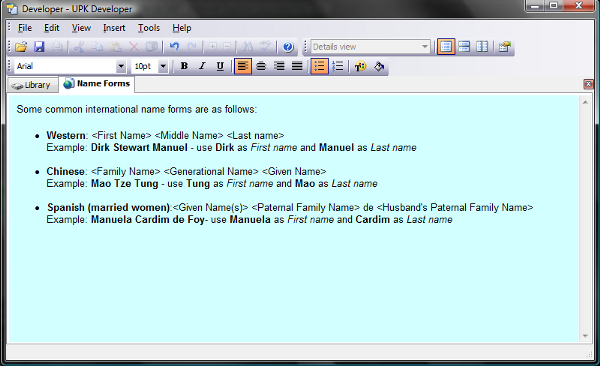The width and height of the screenshot is (600, 366).
Task: Toggle Center alignment button
Action: 261,66
